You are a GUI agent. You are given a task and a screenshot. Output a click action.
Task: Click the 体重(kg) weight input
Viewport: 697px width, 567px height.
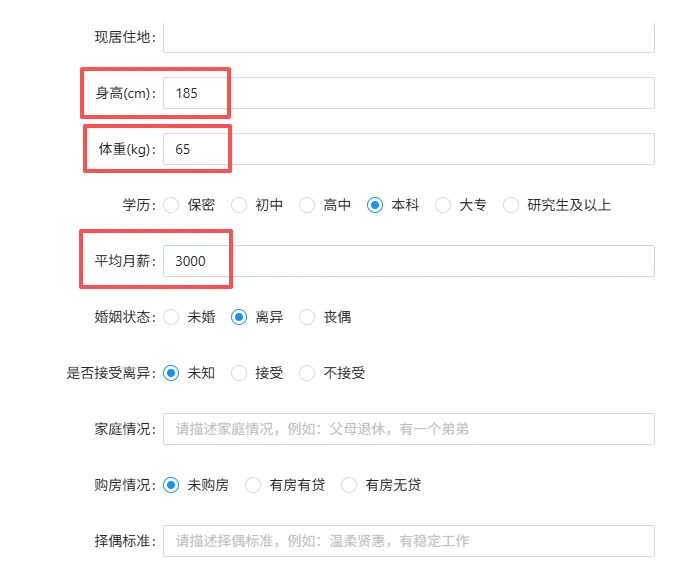[x=408, y=149]
